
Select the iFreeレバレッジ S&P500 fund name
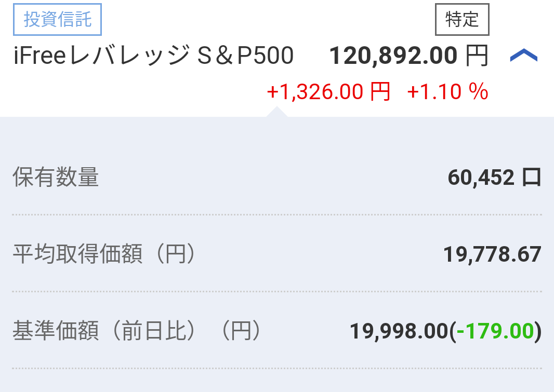pyautogui.click(x=154, y=56)
